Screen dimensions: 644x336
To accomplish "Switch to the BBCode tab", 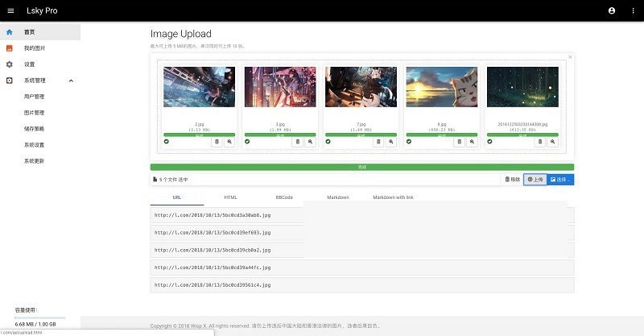I will coord(283,197).
